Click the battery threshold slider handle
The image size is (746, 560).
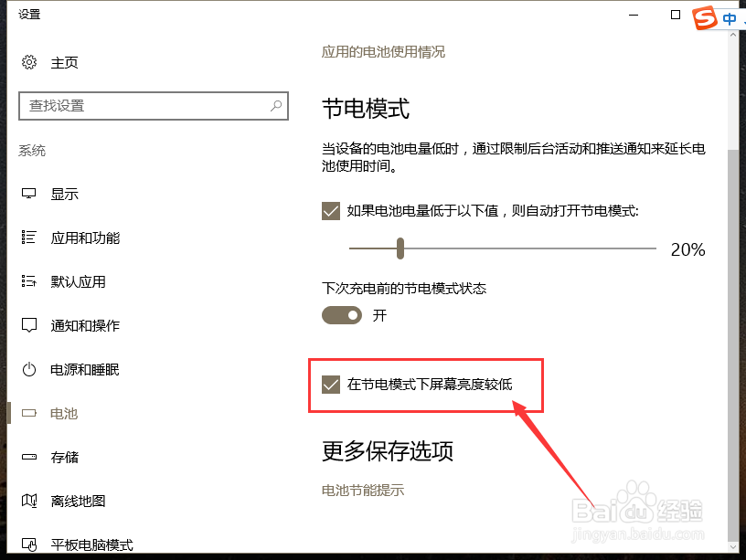pyautogui.click(x=400, y=248)
